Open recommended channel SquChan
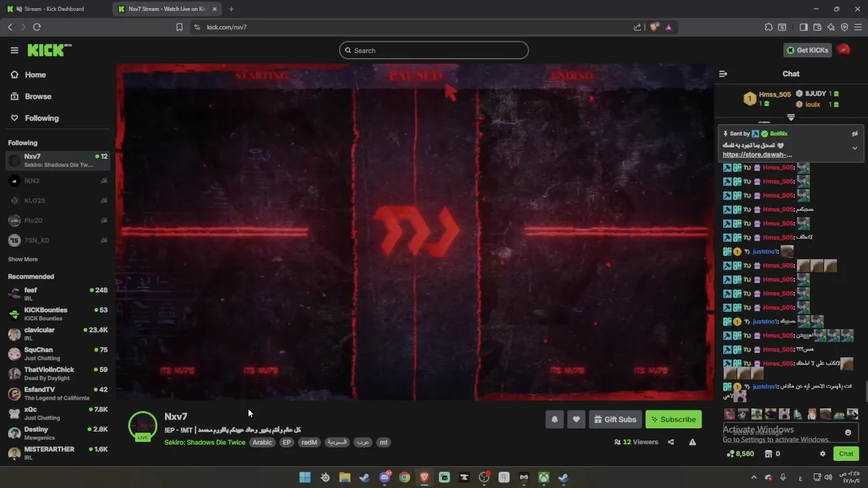Viewport: 868px width, 488px height. [58, 353]
